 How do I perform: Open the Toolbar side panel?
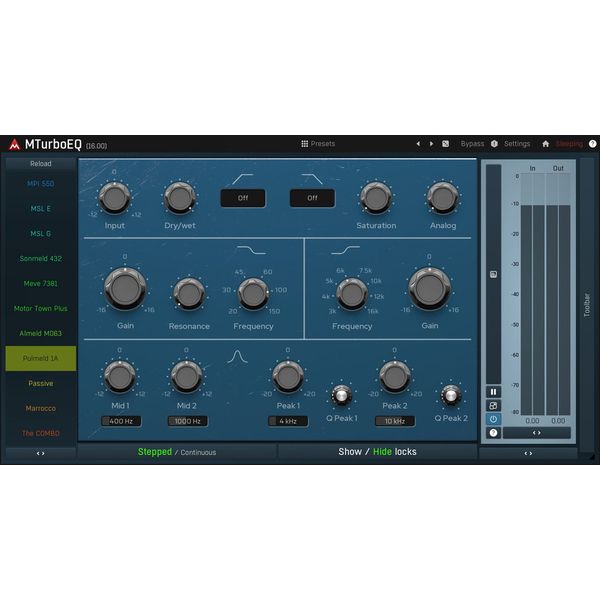[587, 305]
